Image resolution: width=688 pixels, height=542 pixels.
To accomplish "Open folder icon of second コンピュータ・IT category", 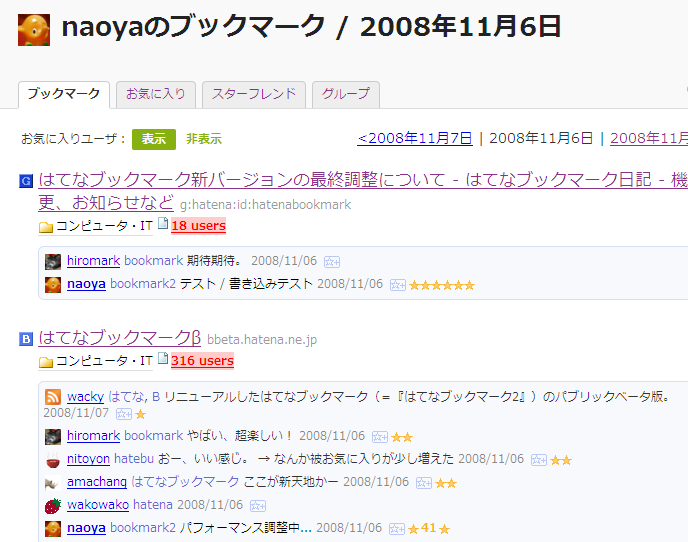I will [46, 362].
